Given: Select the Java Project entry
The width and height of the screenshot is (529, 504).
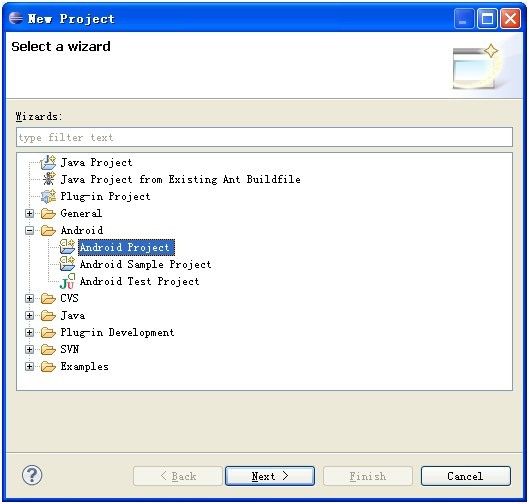Looking at the screenshot, I should [96, 163].
